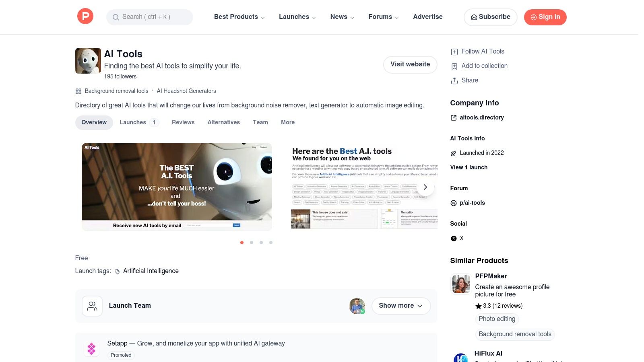Screen dimensions: 644x362
Task: Click the AI Tools robot avatar
Action: click(x=88, y=61)
